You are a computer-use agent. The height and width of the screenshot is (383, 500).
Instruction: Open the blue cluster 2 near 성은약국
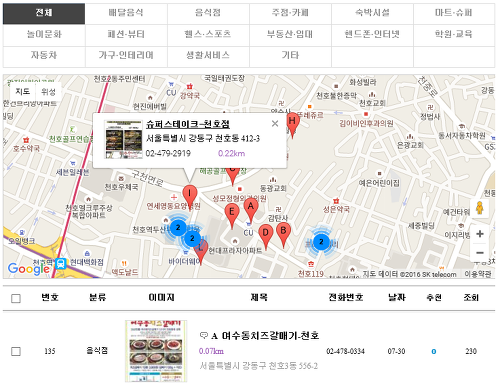[x=321, y=242]
